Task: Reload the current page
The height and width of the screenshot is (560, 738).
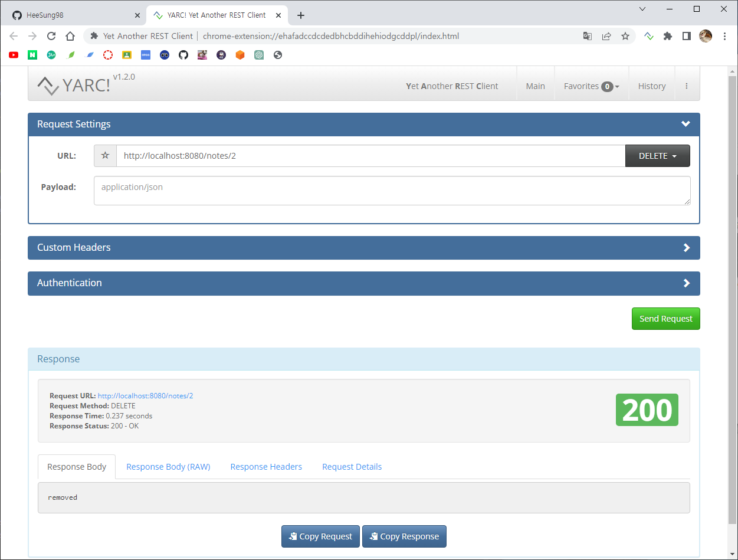Action: coord(51,36)
